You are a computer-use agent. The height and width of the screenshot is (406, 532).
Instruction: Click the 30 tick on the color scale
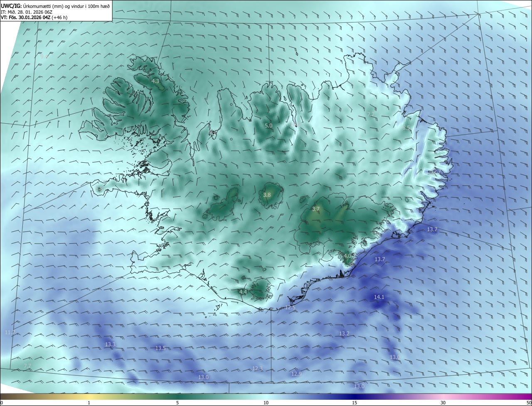pos(443,403)
